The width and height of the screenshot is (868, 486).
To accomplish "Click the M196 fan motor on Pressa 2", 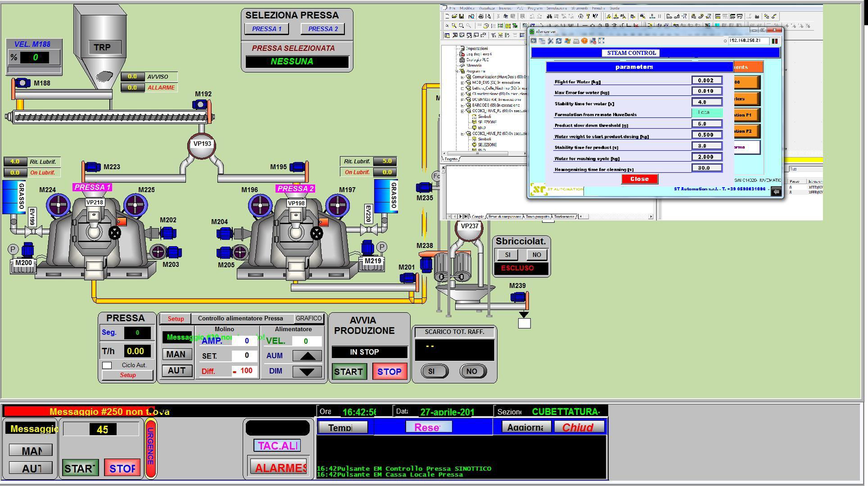I will click(x=260, y=206).
